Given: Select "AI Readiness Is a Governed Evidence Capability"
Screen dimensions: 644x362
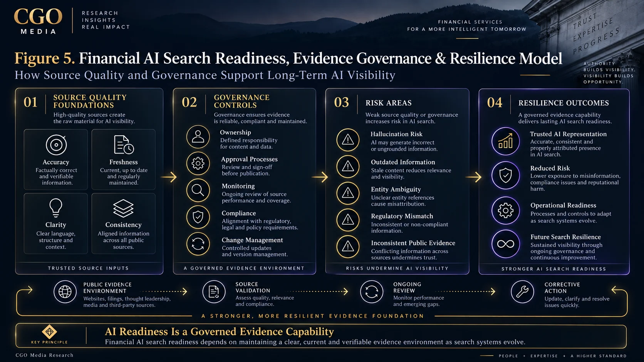Looking at the screenshot, I should pos(219,331).
